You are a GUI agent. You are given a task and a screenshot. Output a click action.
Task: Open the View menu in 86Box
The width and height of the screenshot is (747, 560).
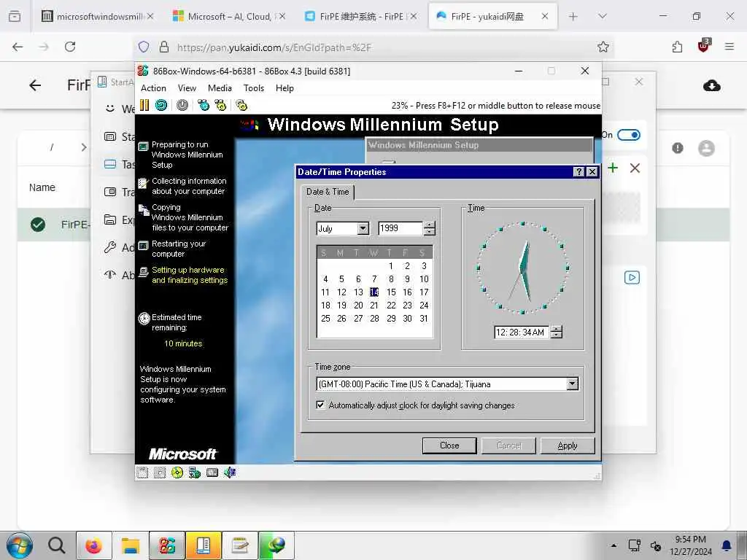[187, 88]
